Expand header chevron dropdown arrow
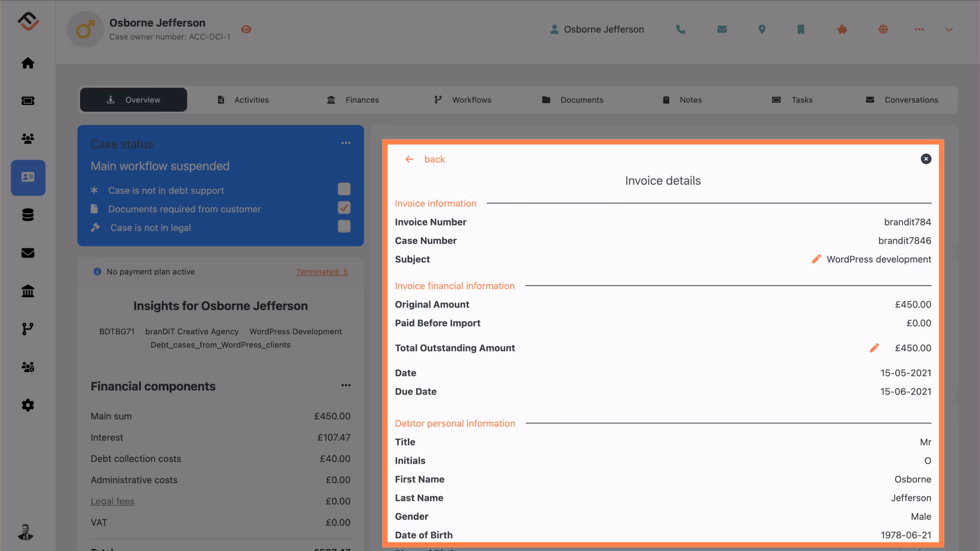Viewport: 980px width, 551px height. coord(949,30)
